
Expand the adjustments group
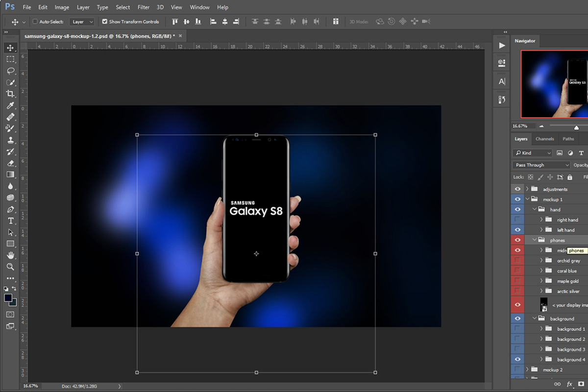[x=527, y=189]
